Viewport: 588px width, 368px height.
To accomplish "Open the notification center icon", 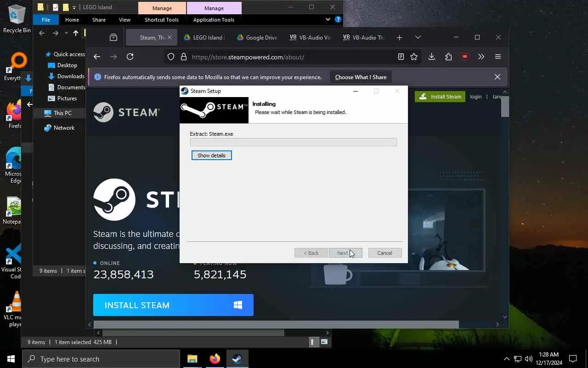I will coord(573,359).
